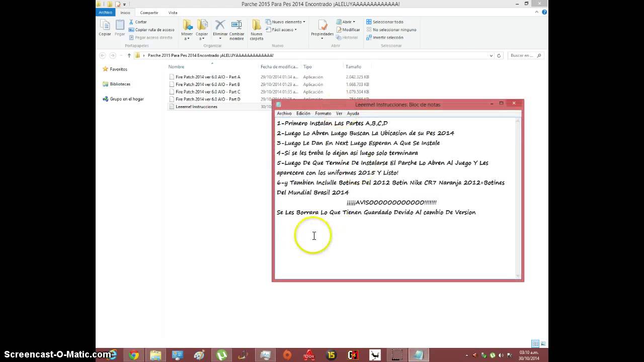Switch to the Inicio ribbon tab
Screen dimensions: 644x362
pos(125,13)
